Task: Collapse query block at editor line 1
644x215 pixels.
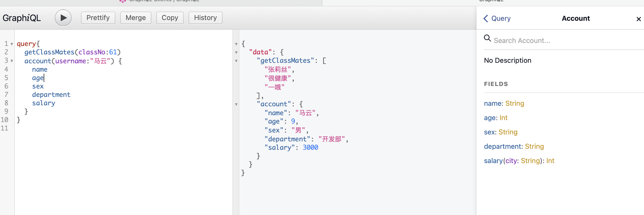Action: coord(12,44)
